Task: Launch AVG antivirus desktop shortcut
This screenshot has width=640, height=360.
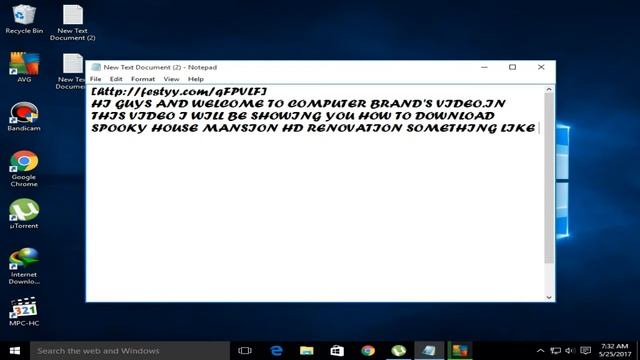Action: tap(24, 68)
